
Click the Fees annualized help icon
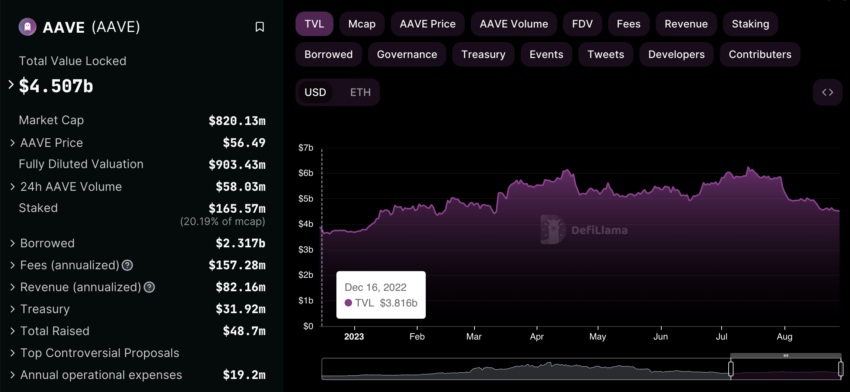[127, 265]
